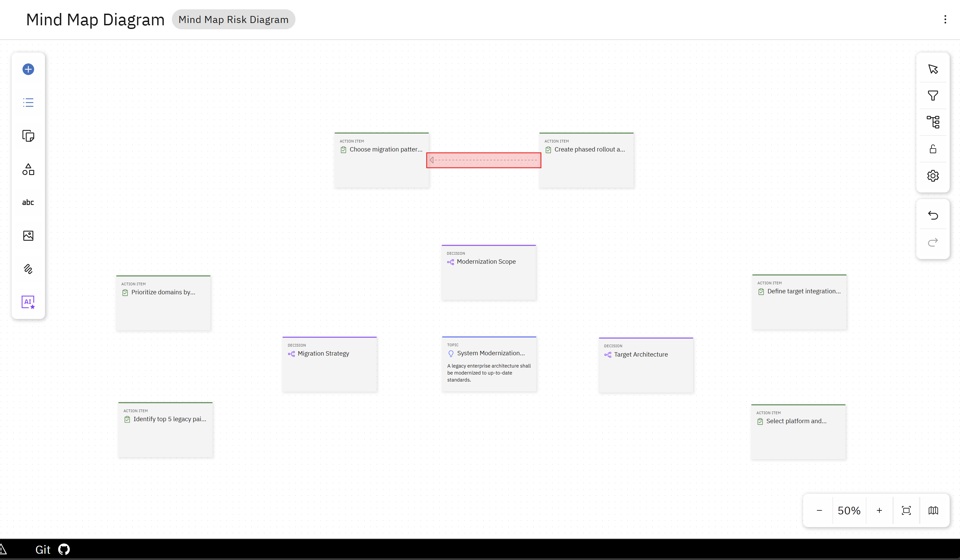Viewport: 960px width, 560px height.
Task: Select the Prioritize domains action item
Action: pyautogui.click(x=163, y=303)
